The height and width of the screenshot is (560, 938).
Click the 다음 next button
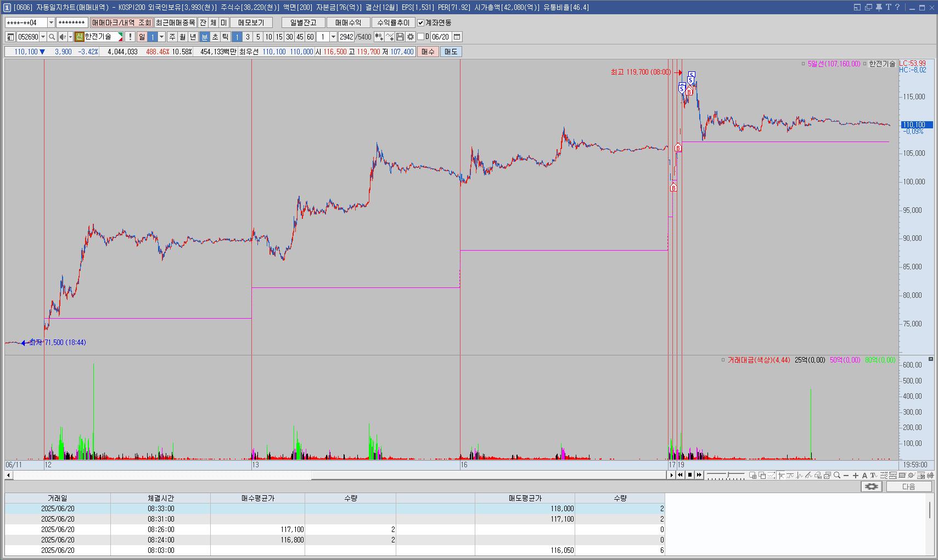pos(909,487)
